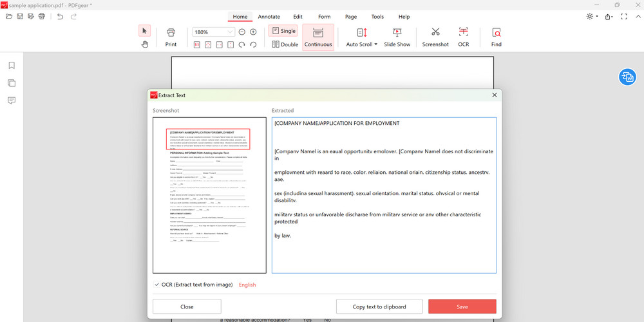
Task: Open a file with the folder icon
Action: 9,17
